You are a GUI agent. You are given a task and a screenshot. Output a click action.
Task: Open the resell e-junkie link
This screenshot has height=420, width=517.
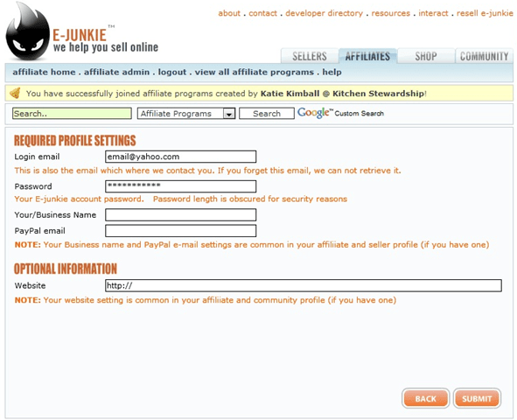(x=485, y=13)
